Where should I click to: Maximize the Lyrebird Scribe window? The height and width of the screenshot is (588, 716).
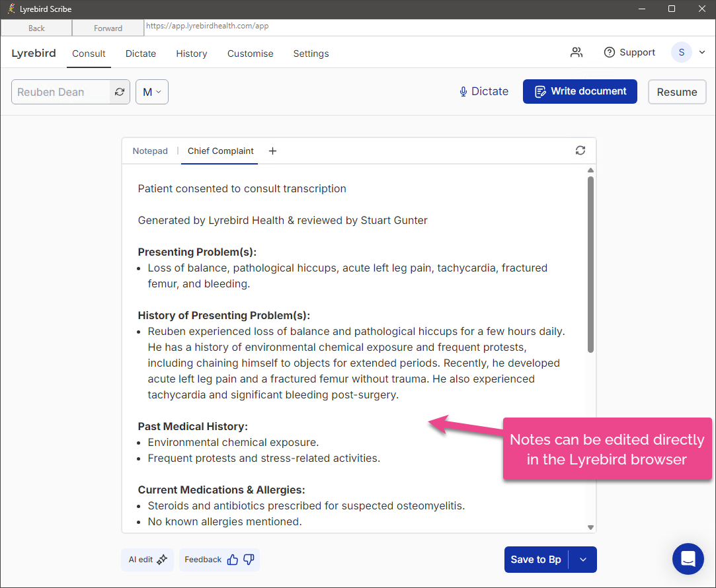pos(671,9)
